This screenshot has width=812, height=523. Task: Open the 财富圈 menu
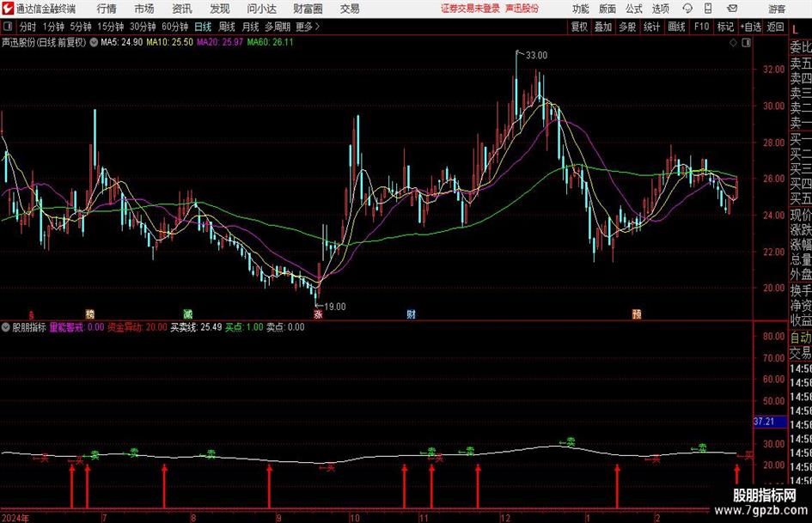308,9
